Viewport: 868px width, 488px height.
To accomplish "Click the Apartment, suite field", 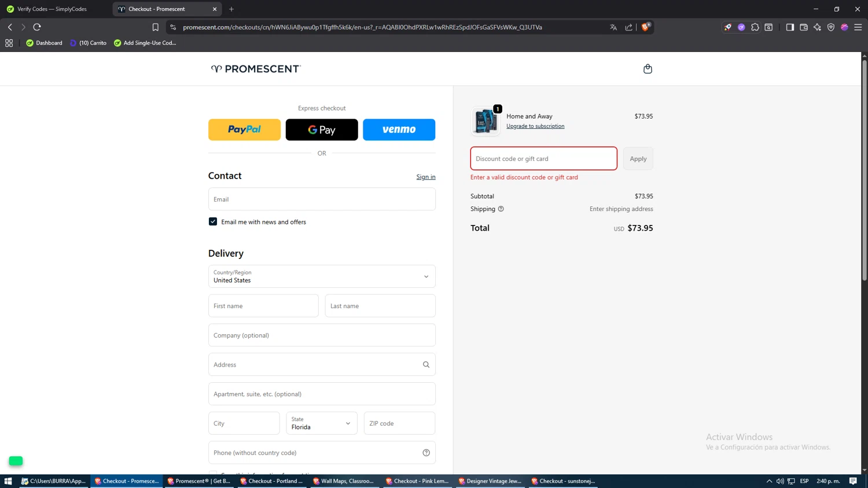I will tap(322, 394).
